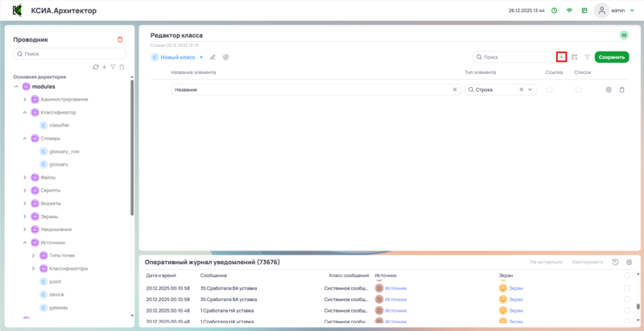Enable the Ссылка checkbox
Screen dimensions: 644x331
tap(550, 89)
